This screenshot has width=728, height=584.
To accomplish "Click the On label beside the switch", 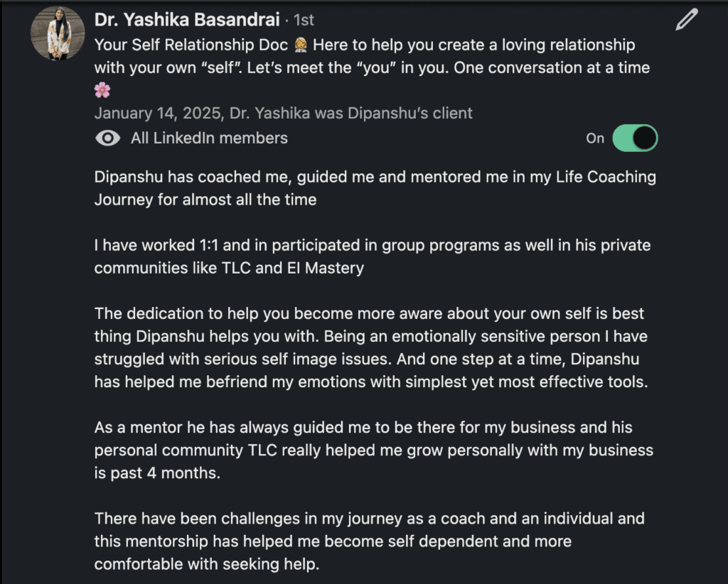I will [x=595, y=139].
